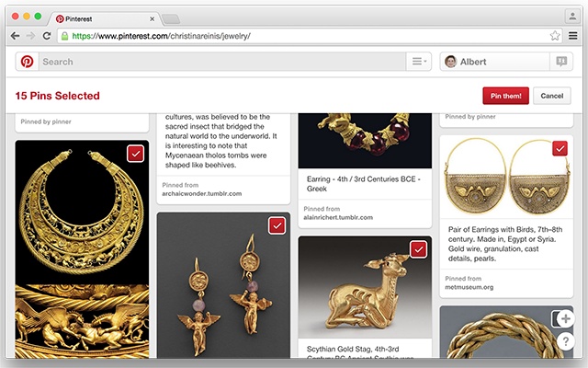This screenshot has height=368, width=588.
Task: Open the red bead gold earring image
Action: click(365, 141)
